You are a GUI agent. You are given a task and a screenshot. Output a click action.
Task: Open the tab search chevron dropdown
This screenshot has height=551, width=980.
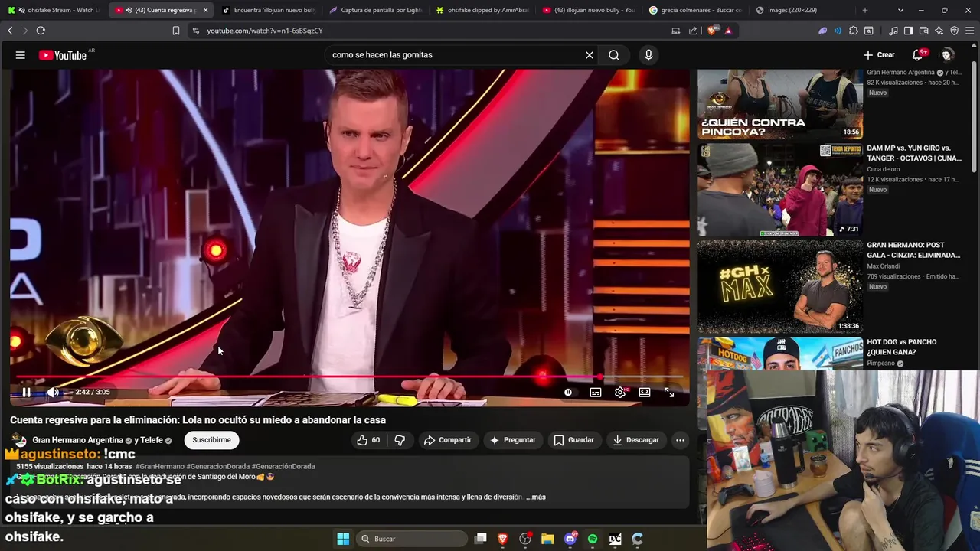point(900,10)
